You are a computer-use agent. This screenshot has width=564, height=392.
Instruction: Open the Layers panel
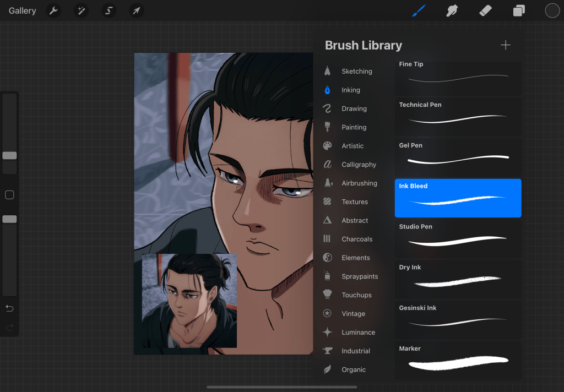pyautogui.click(x=519, y=10)
